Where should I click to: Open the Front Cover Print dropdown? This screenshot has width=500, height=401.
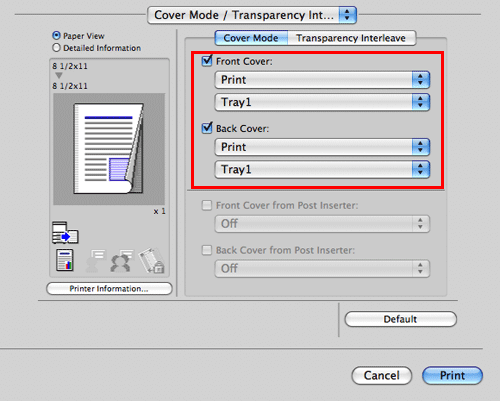coord(322,80)
